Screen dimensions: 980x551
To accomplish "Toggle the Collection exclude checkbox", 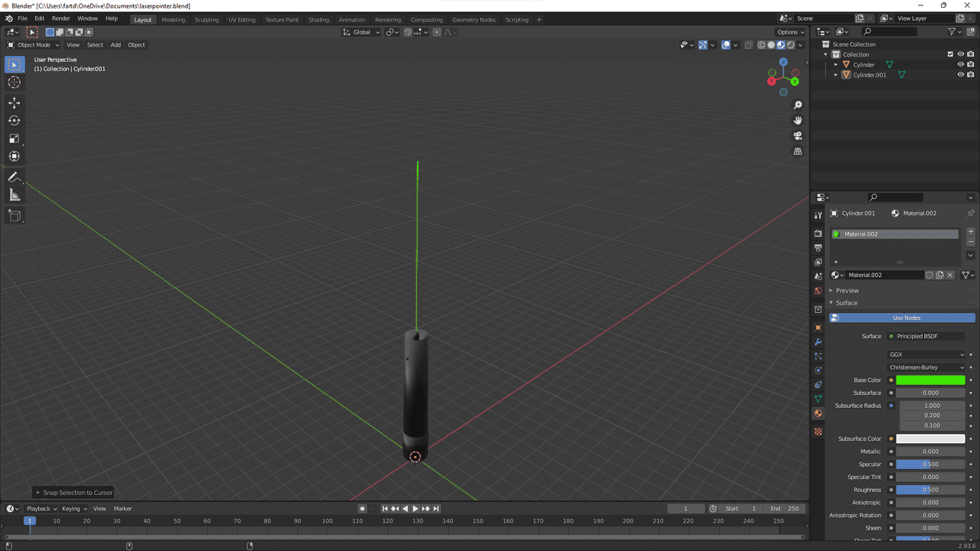I will click(x=950, y=54).
